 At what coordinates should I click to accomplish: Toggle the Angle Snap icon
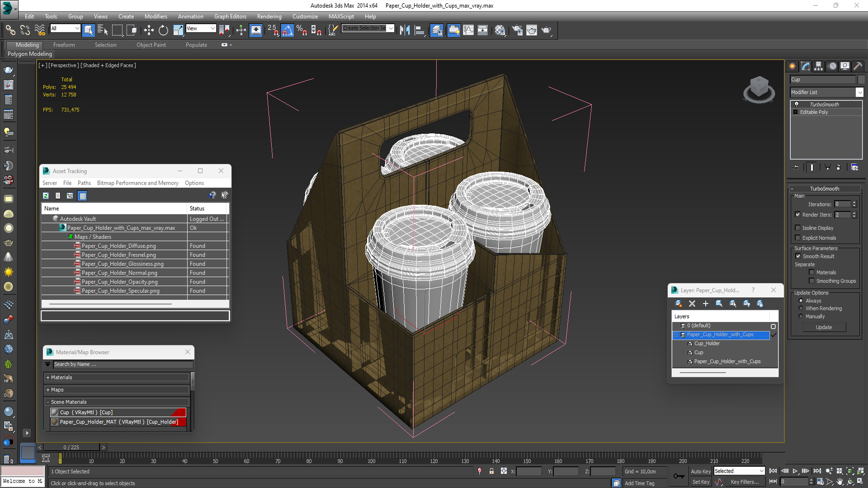[288, 30]
